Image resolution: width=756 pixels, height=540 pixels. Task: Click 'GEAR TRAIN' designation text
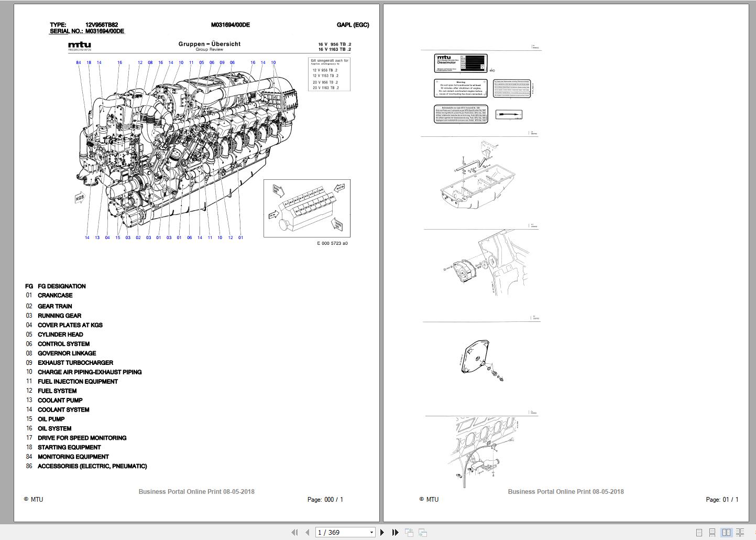pyautogui.click(x=55, y=306)
